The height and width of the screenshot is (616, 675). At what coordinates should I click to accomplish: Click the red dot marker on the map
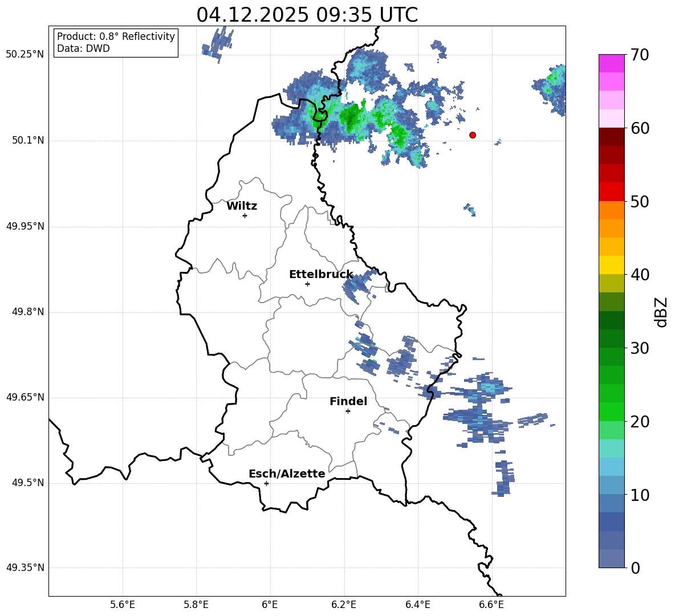(472, 134)
